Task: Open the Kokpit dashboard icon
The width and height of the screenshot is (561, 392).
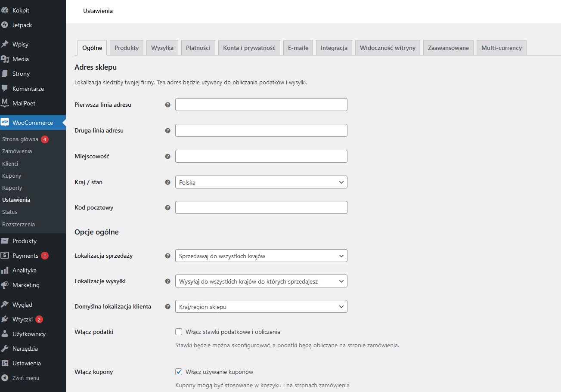Action: [x=5, y=9]
